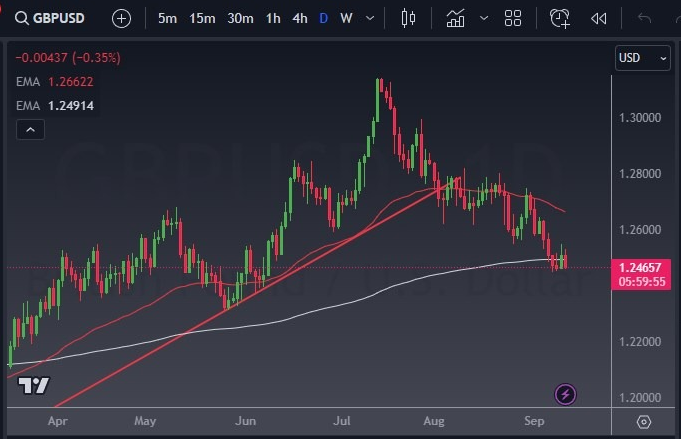
Task: Switch to 30m timeframe
Action: pos(240,18)
